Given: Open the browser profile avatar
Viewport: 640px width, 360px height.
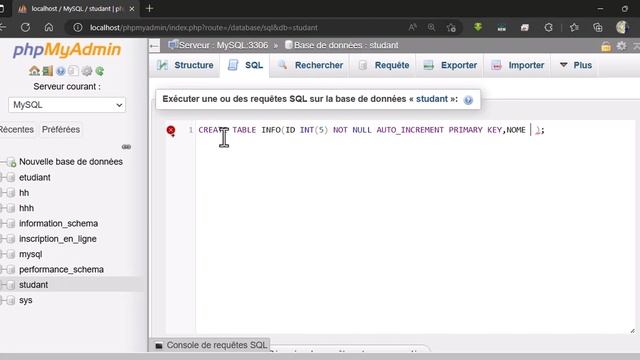Looking at the screenshot, I should 622,27.
